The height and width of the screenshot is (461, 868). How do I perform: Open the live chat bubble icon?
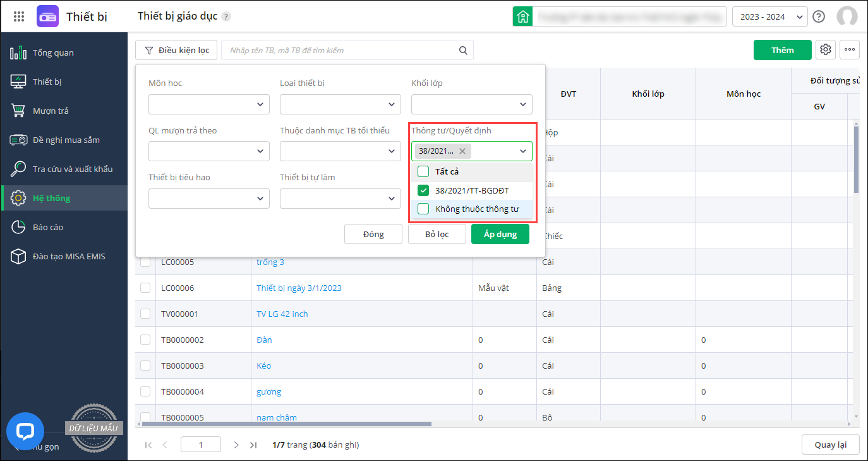tap(25, 431)
